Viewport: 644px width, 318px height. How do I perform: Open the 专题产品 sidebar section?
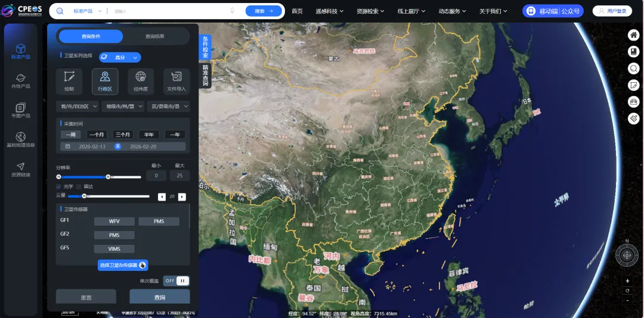[x=20, y=110]
